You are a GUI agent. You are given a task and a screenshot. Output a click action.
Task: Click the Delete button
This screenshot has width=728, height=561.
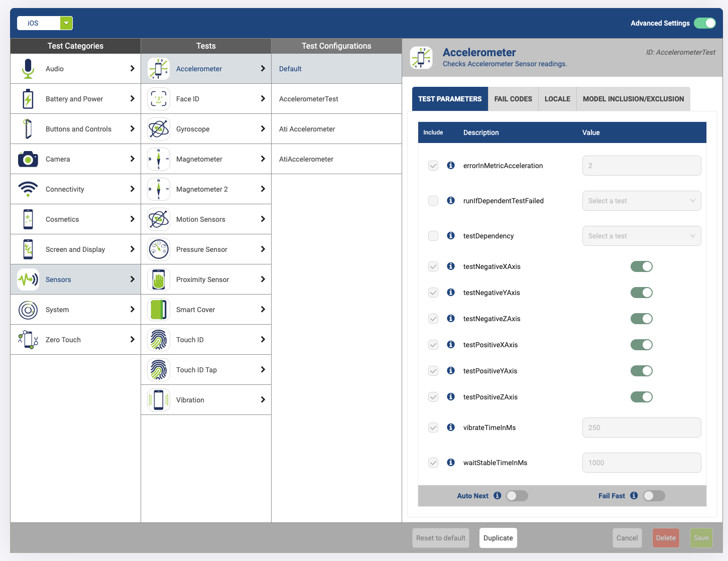[666, 538]
